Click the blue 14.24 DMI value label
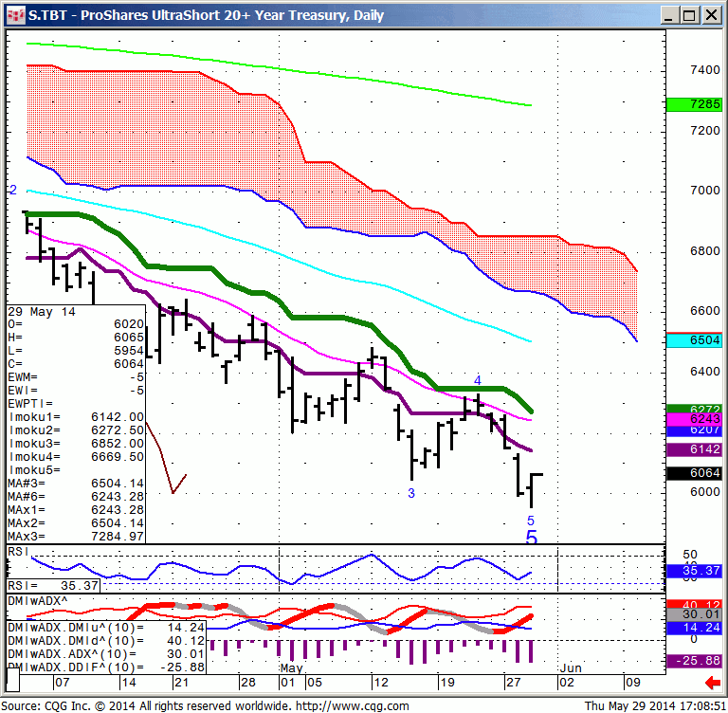Screen dimensions: 728x713 694,628
